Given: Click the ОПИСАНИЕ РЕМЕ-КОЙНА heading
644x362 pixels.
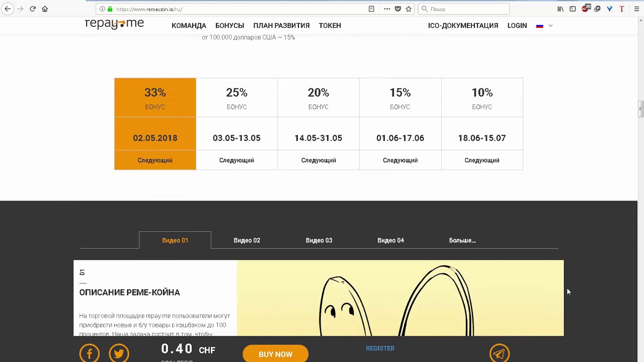Looking at the screenshot, I should [129, 292].
